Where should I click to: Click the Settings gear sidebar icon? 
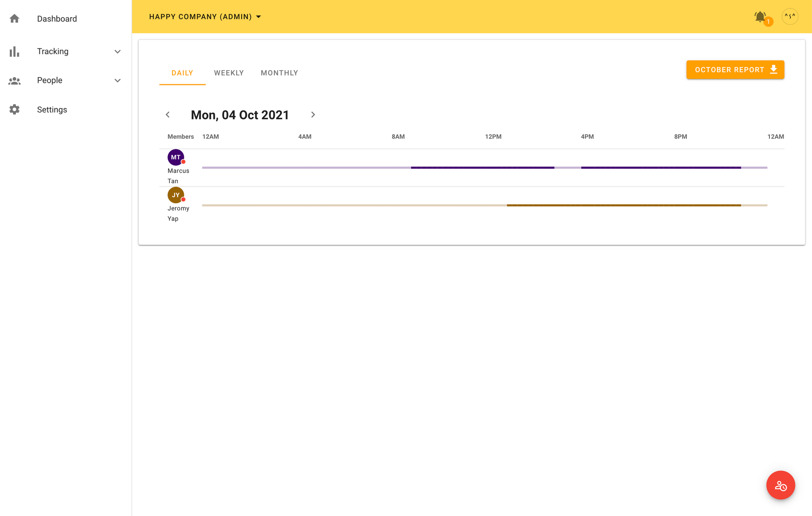tap(14, 110)
